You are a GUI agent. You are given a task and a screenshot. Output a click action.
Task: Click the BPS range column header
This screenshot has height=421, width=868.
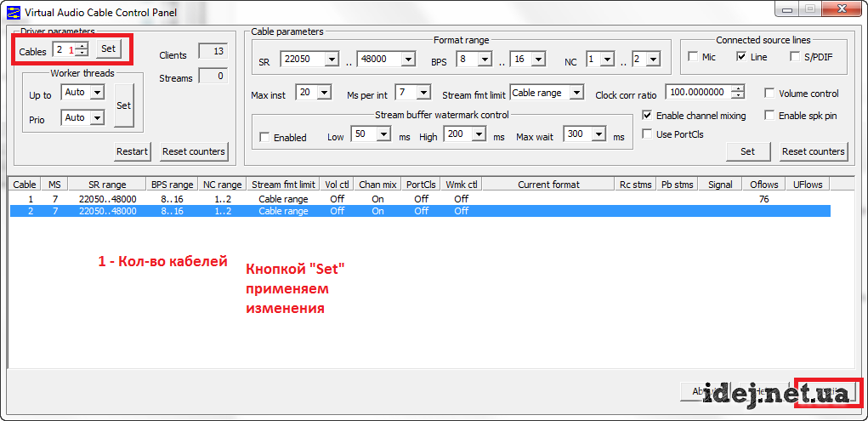pyautogui.click(x=173, y=185)
